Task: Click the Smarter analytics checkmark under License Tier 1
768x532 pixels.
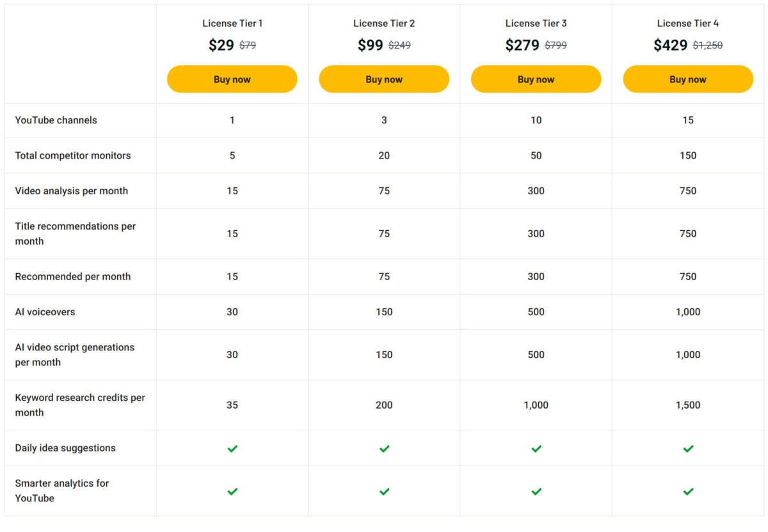Action: (232, 491)
